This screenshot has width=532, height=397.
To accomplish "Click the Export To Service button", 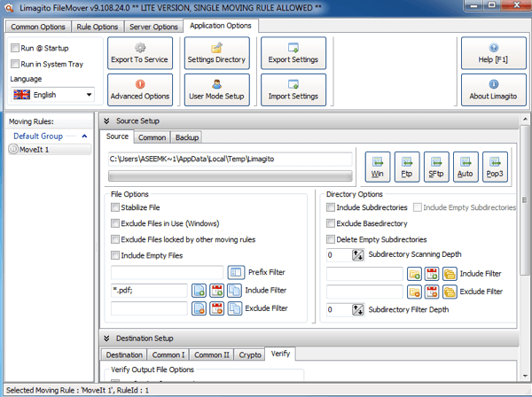I will point(140,53).
